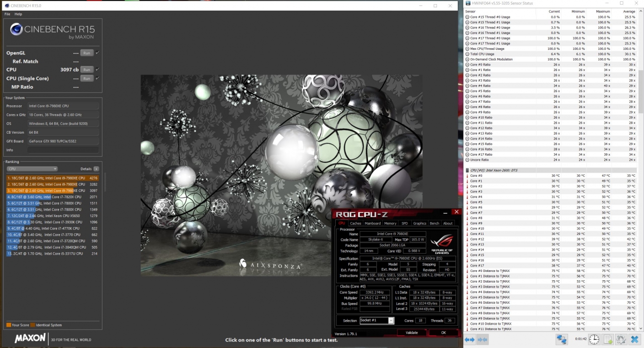
Task: Select the On-Demand Clock Modulation sensor row
Action: (x=551, y=59)
